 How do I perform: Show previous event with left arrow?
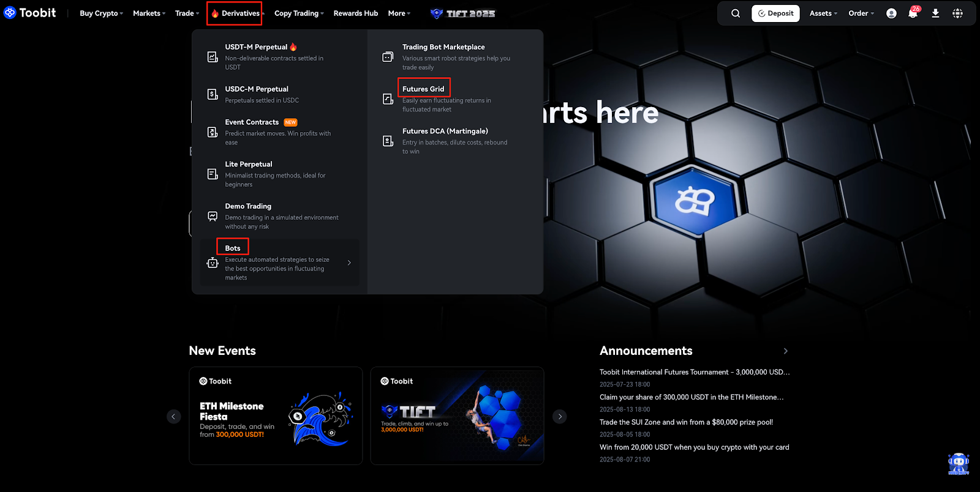(x=174, y=417)
